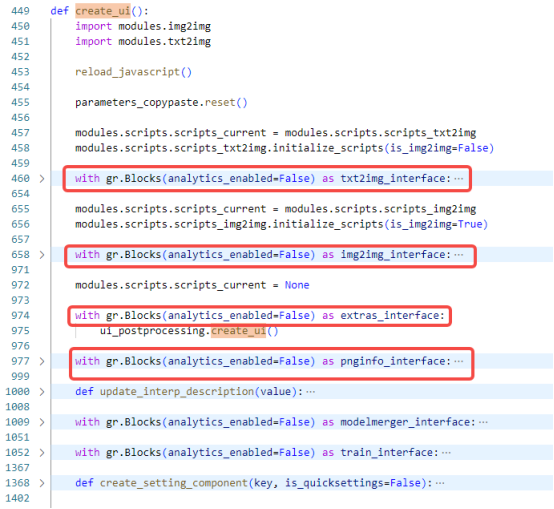Expand modelmerger_interface block at line 1009

click(42, 422)
